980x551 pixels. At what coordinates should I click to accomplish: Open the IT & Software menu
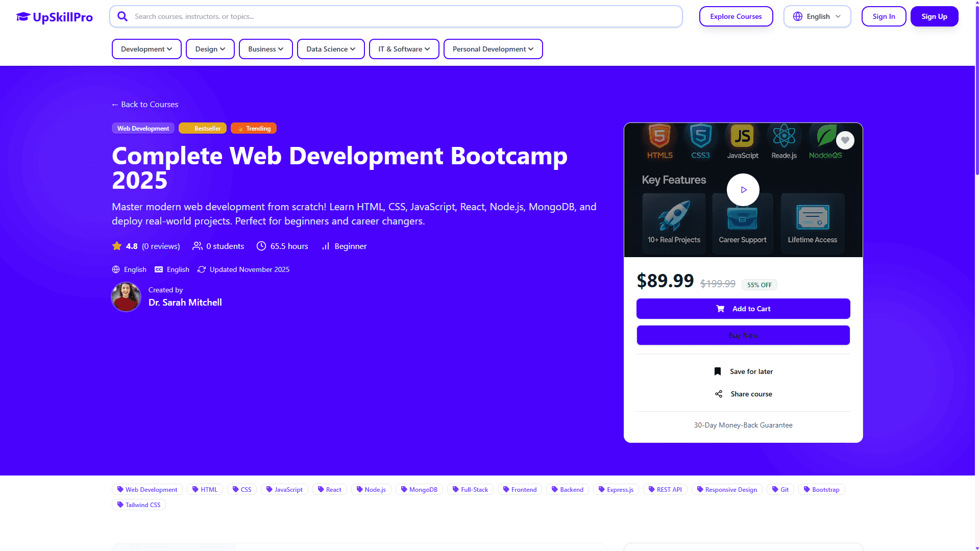click(404, 49)
